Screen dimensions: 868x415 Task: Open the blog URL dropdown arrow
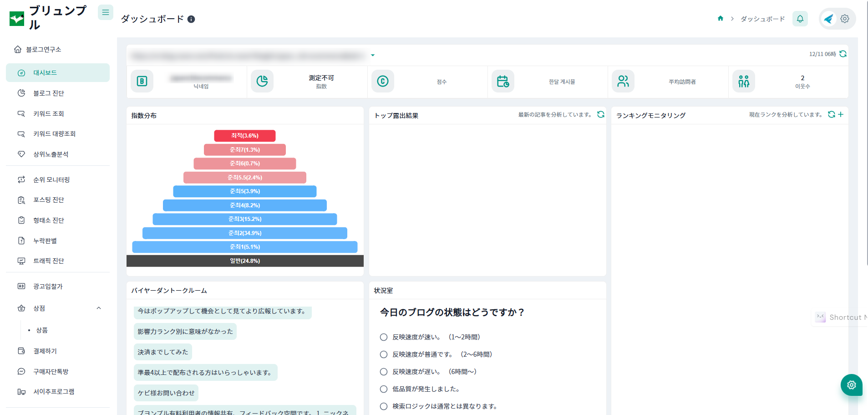pos(373,55)
